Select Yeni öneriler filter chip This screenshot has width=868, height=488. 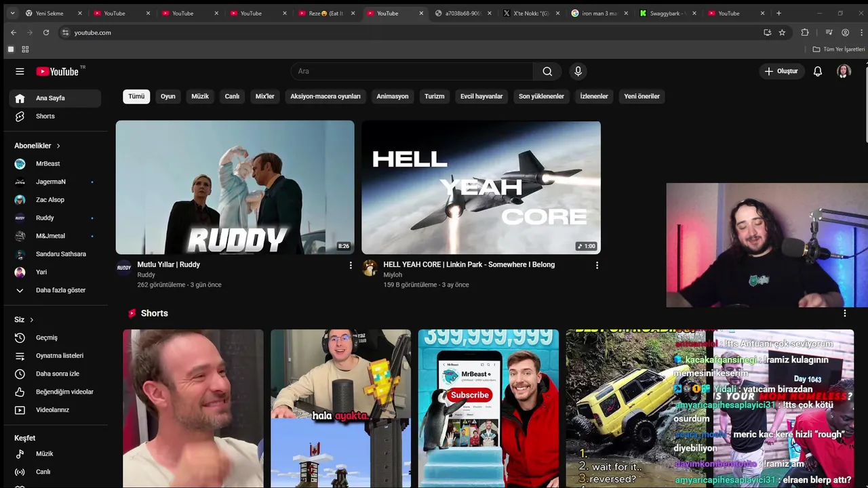point(642,96)
